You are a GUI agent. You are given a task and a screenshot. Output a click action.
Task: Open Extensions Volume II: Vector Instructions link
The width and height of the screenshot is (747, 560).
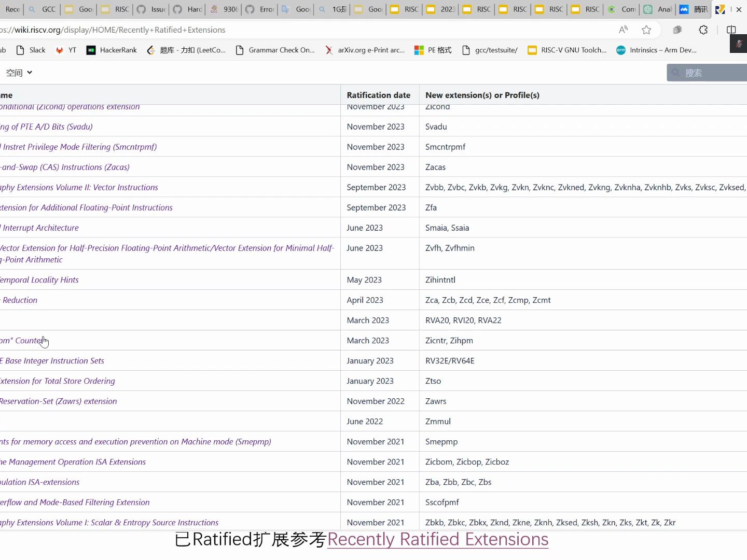coord(79,187)
